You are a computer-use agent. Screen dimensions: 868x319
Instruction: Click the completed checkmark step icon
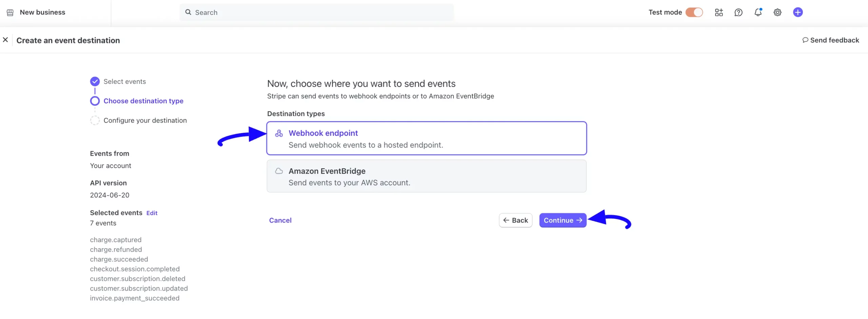click(x=95, y=82)
